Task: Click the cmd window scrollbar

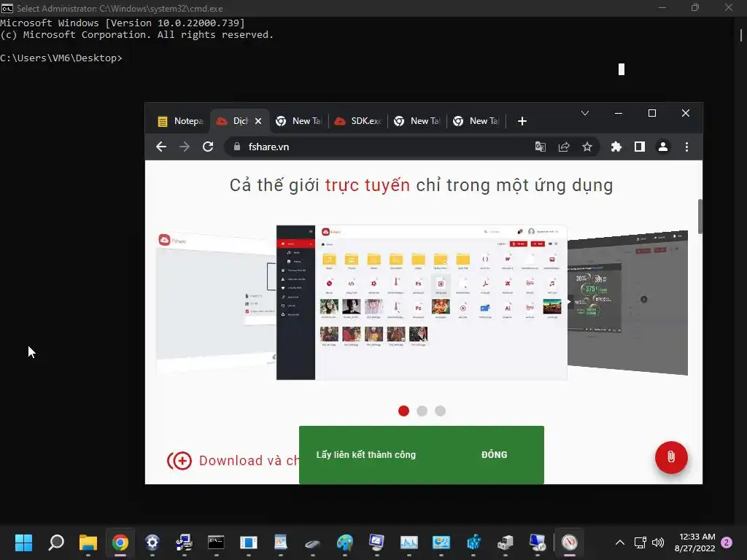Action: coord(741,35)
